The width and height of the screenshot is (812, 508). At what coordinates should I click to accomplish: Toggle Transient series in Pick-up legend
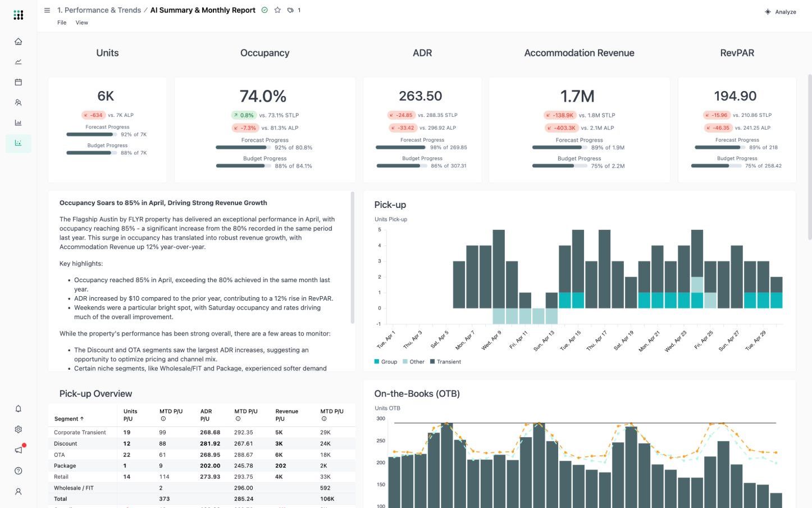(445, 362)
